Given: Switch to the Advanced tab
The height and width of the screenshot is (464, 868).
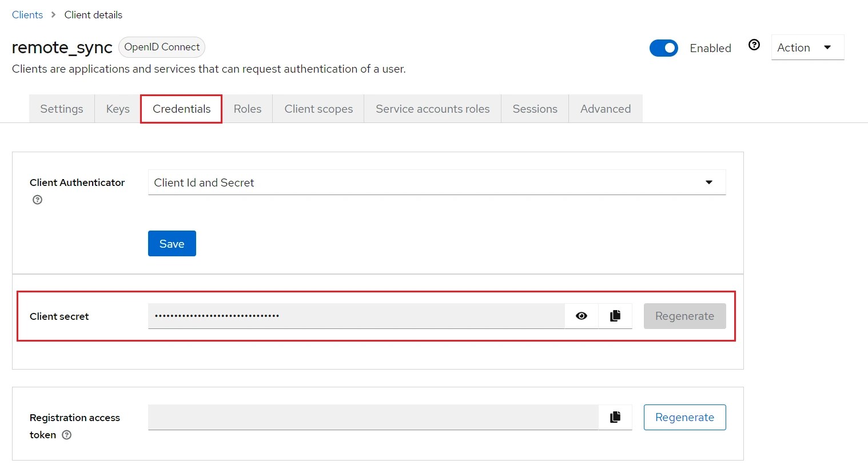Looking at the screenshot, I should (x=605, y=109).
